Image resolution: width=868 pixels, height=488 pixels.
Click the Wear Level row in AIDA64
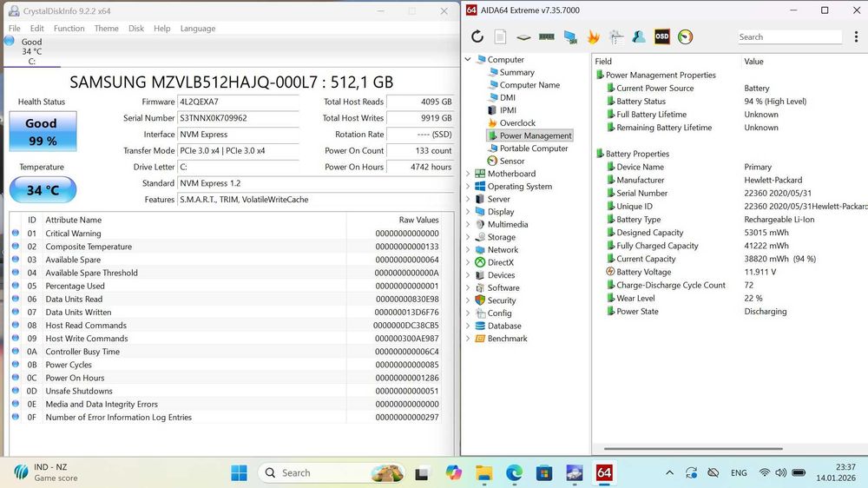731,298
